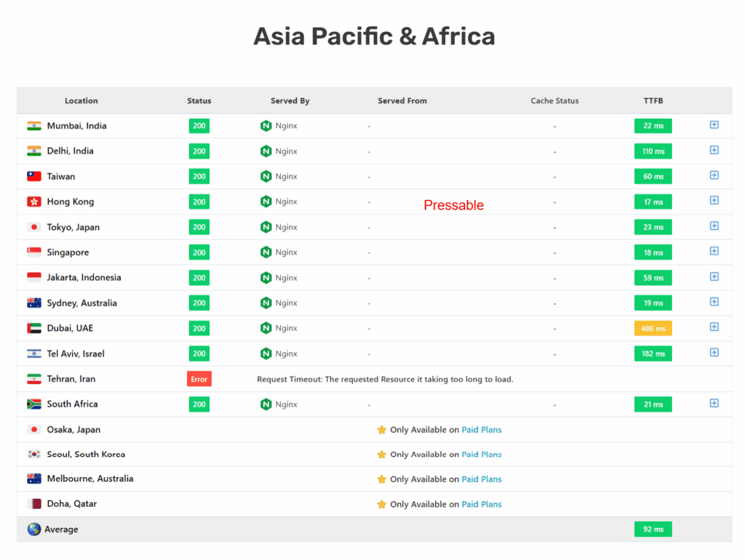Image resolution: width=745 pixels, height=560 pixels.
Task: Click the Hong Kong flag icon
Action: pos(34,201)
